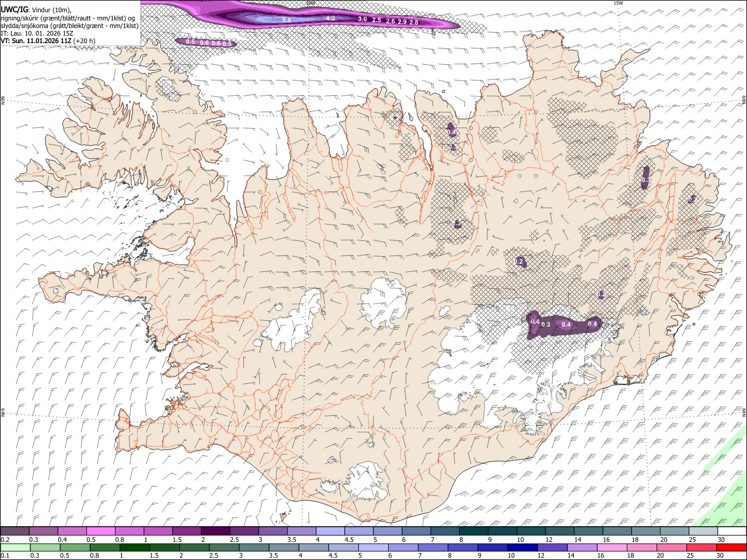This screenshot has width=747, height=560.
Task: Click the dark green lower-row swatch between 1 and 1.5
Action: click(135, 548)
